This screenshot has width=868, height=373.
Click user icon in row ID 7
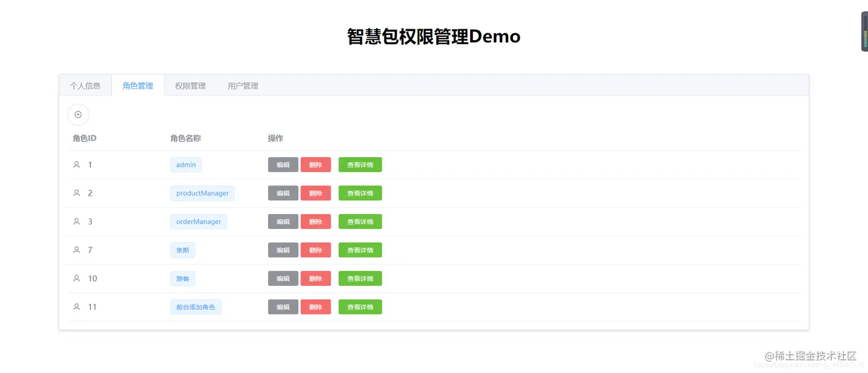point(76,250)
